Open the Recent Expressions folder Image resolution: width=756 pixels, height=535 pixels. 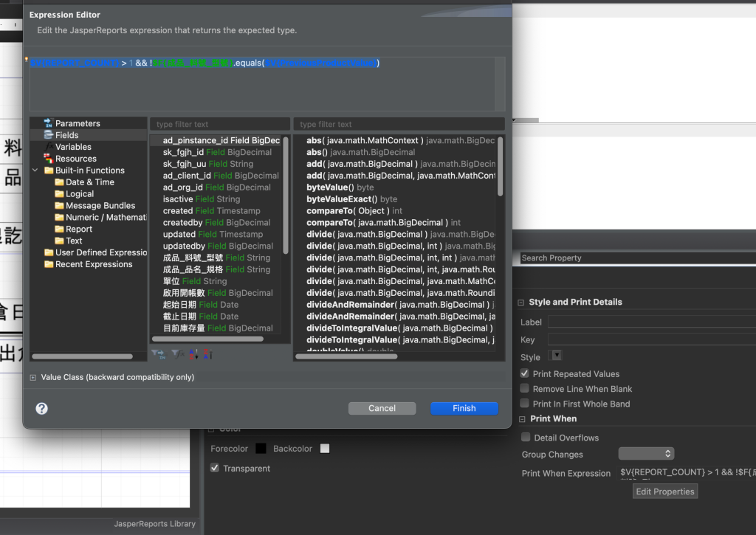point(93,264)
